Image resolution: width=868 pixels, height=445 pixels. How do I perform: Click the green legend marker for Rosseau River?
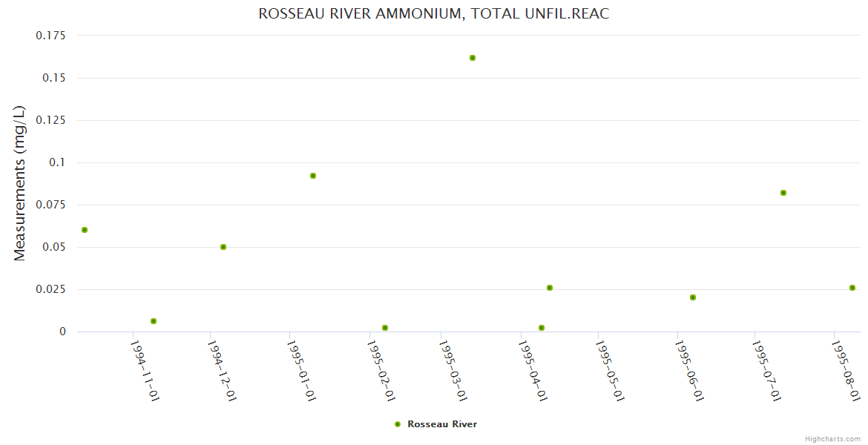[x=398, y=424]
